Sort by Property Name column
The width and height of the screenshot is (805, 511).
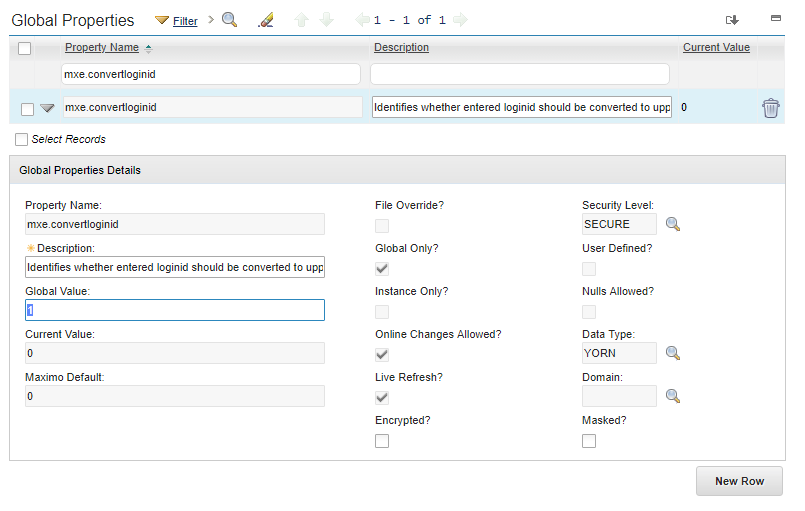102,47
